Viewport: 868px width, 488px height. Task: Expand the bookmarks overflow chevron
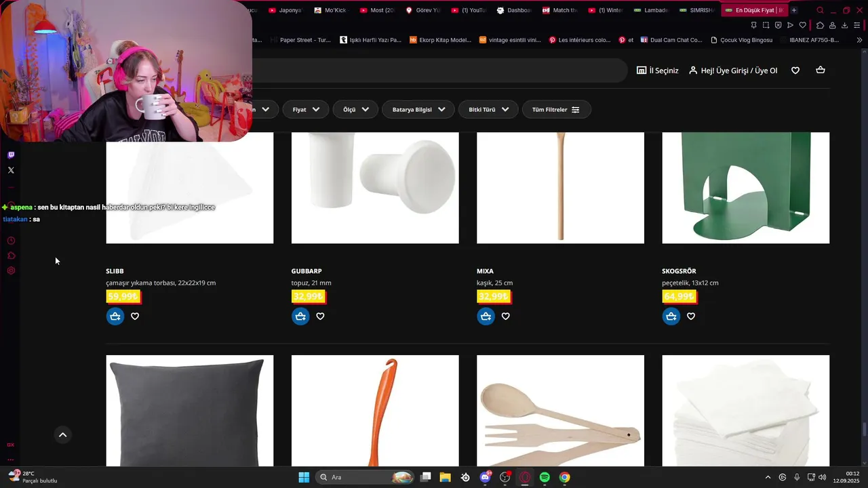(x=859, y=40)
